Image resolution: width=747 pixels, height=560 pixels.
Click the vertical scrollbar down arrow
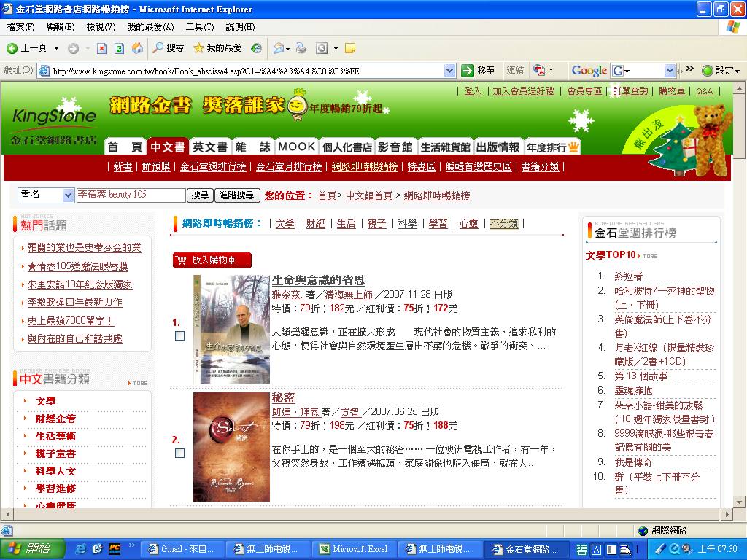click(739, 502)
